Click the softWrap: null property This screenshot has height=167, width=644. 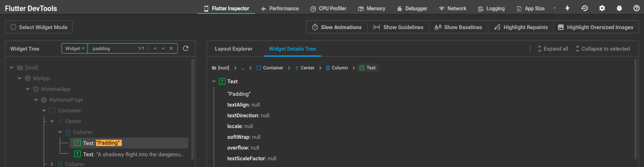tap(244, 137)
